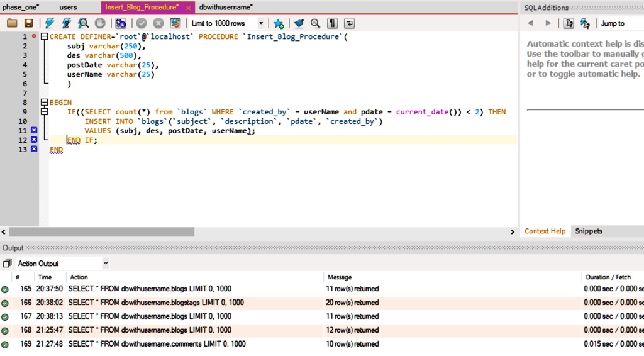The width and height of the screenshot is (644, 356).
Task: Click the success status icon of row 165
Action: click(5, 289)
